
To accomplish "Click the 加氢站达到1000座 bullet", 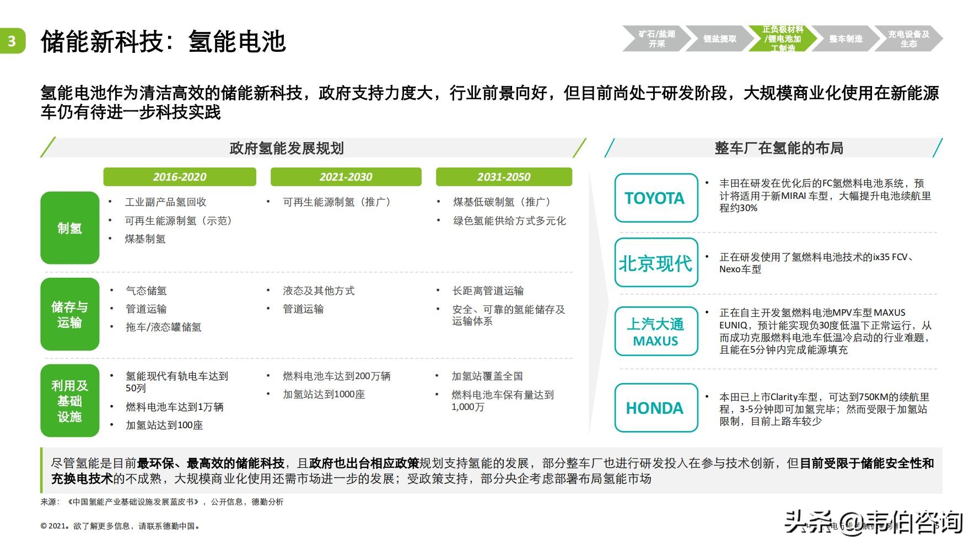I will tap(324, 394).
